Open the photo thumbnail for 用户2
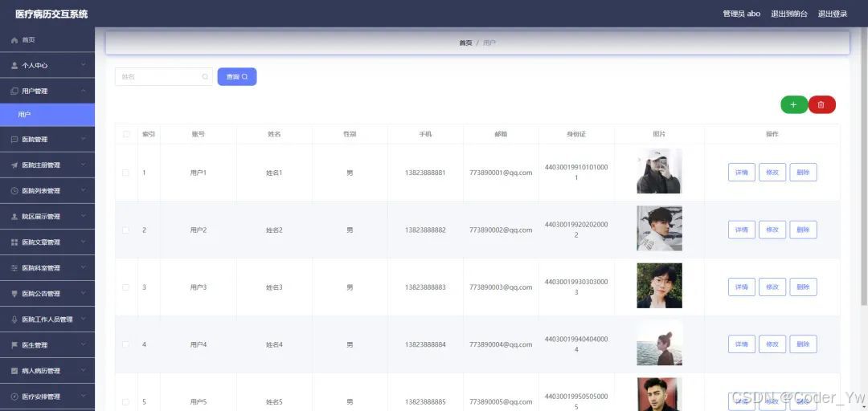This screenshot has height=411, width=868. 659,229
